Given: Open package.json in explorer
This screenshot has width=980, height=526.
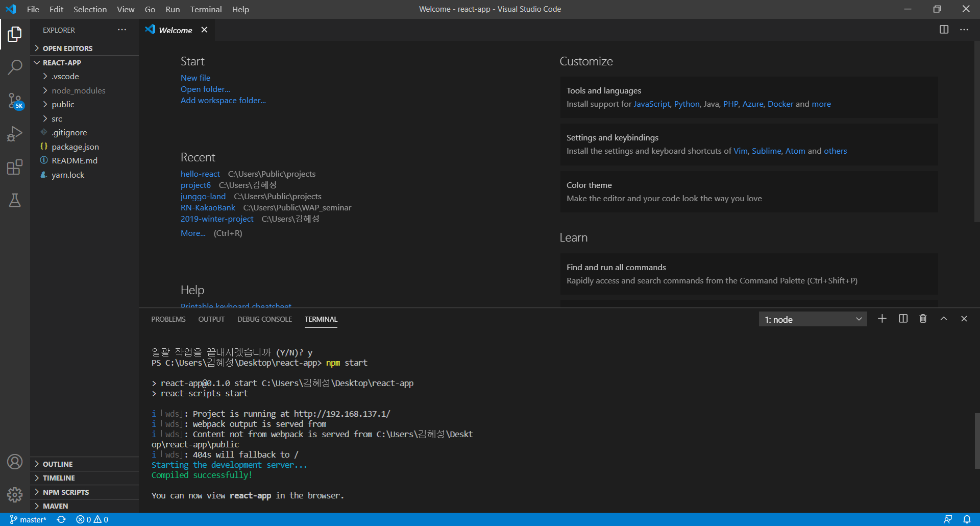Looking at the screenshot, I should pos(84,147).
